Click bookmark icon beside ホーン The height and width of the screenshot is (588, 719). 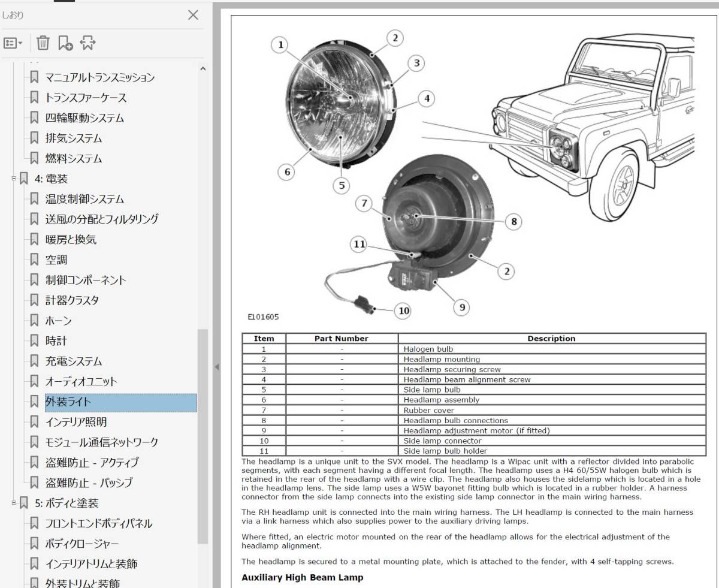(35, 321)
